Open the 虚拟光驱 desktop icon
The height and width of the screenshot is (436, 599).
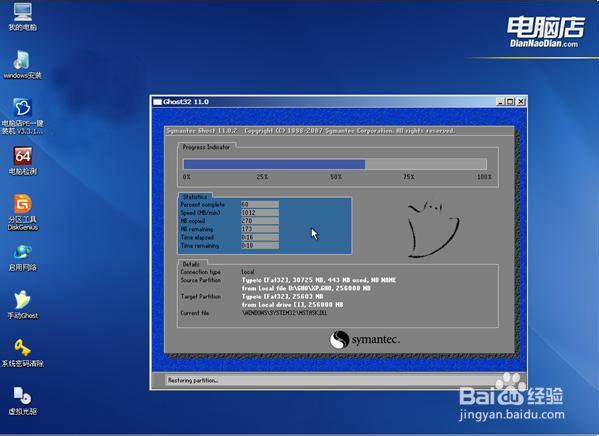(23, 401)
